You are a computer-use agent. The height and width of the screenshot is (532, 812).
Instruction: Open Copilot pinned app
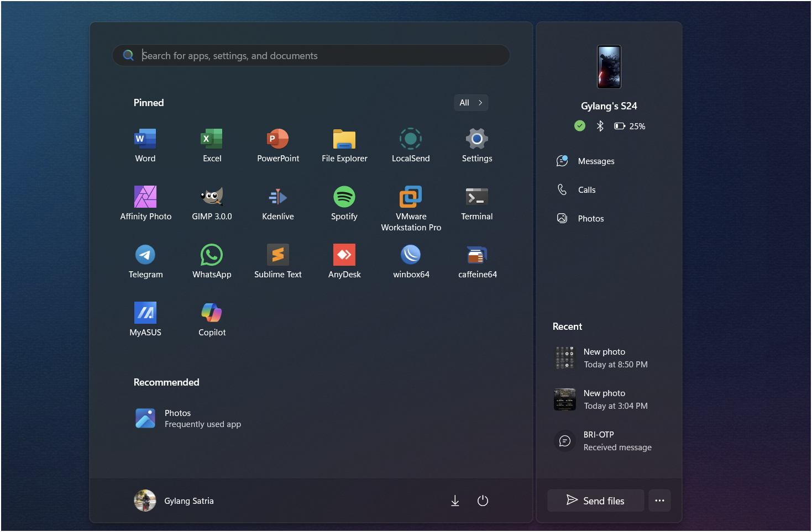[x=212, y=319]
